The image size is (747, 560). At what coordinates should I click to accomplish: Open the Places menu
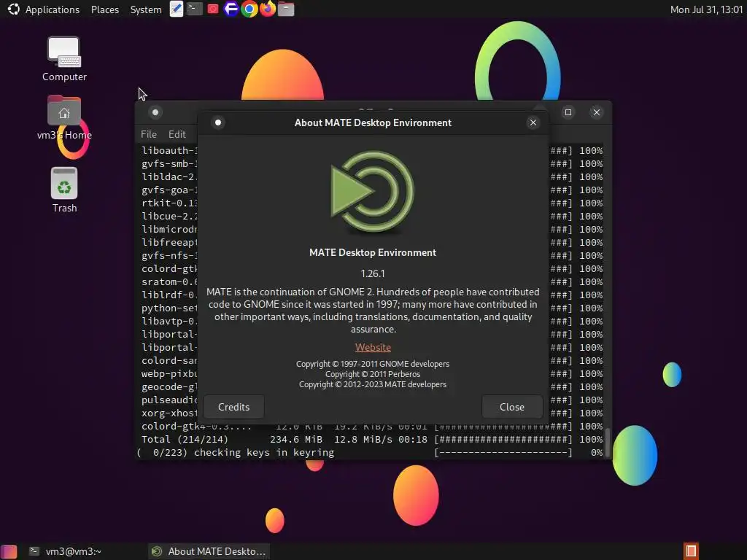point(105,9)
